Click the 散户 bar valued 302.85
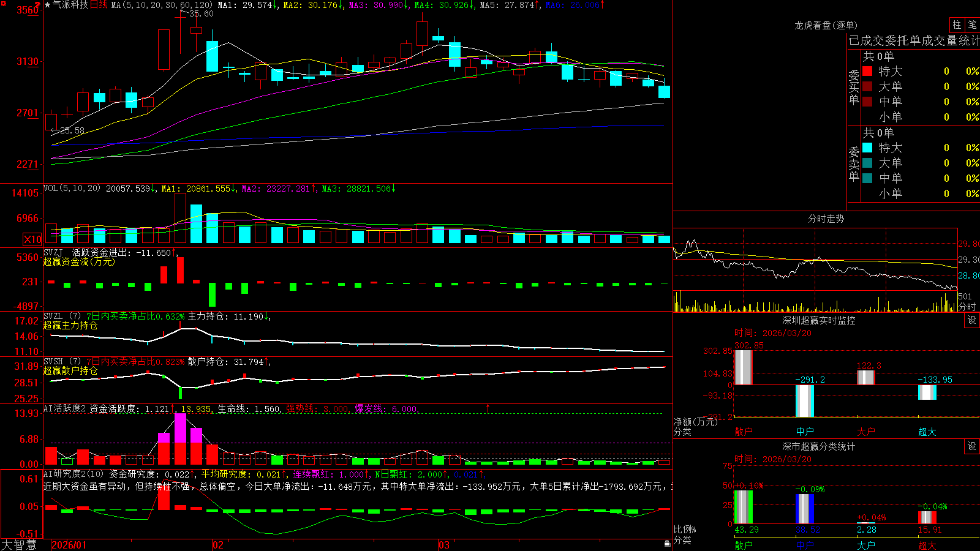Viewport: 980px width, 551px height. (x=744, y=367)
